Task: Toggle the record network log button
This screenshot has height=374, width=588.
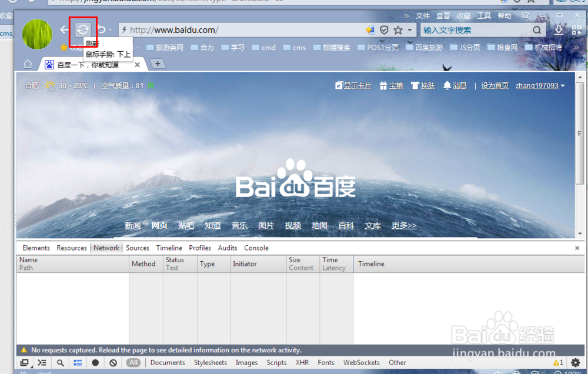Action: [95, 363]
